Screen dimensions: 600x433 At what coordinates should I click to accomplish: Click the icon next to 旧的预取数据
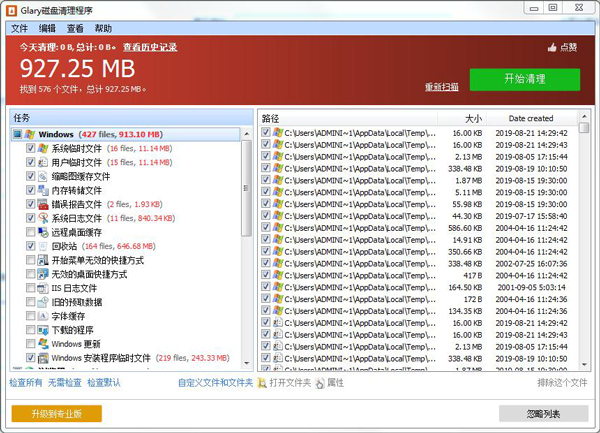point(43,302)
